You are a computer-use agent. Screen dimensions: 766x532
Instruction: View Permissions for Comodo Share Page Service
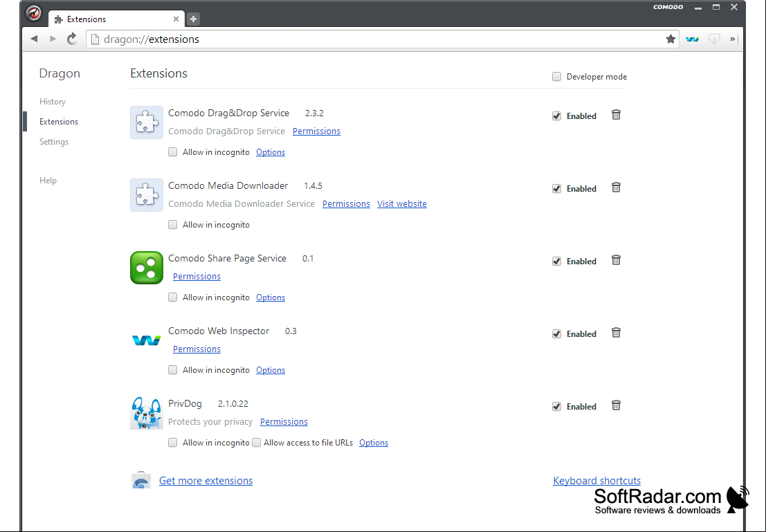tap(197, 276)
